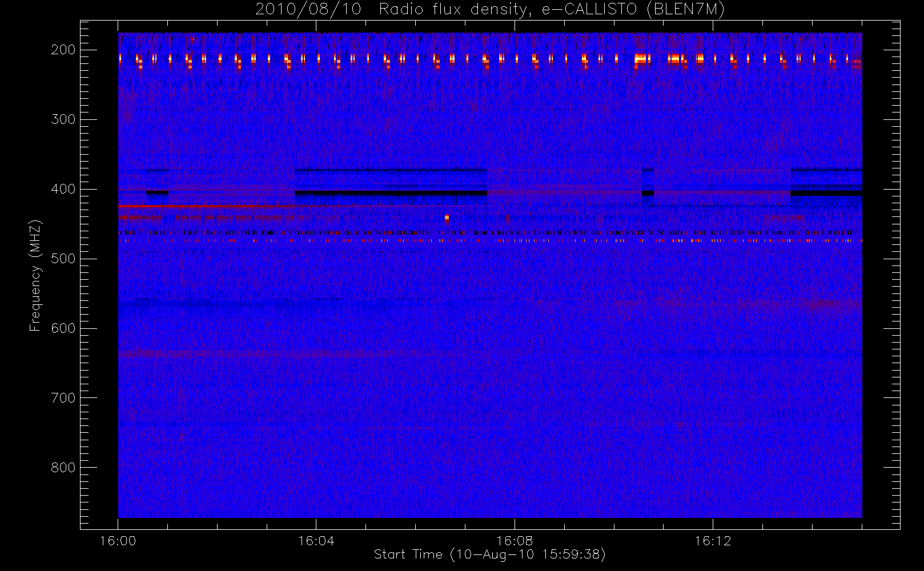Click the '16:00' time tick label

click(118, 541)
